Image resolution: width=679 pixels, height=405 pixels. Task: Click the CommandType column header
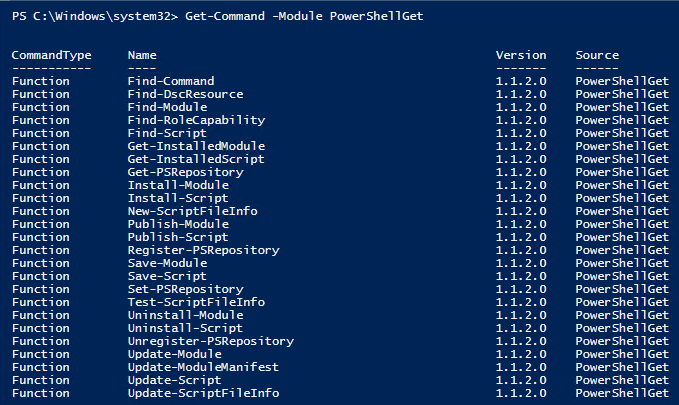pyautogui.click(x=52, y=55)
